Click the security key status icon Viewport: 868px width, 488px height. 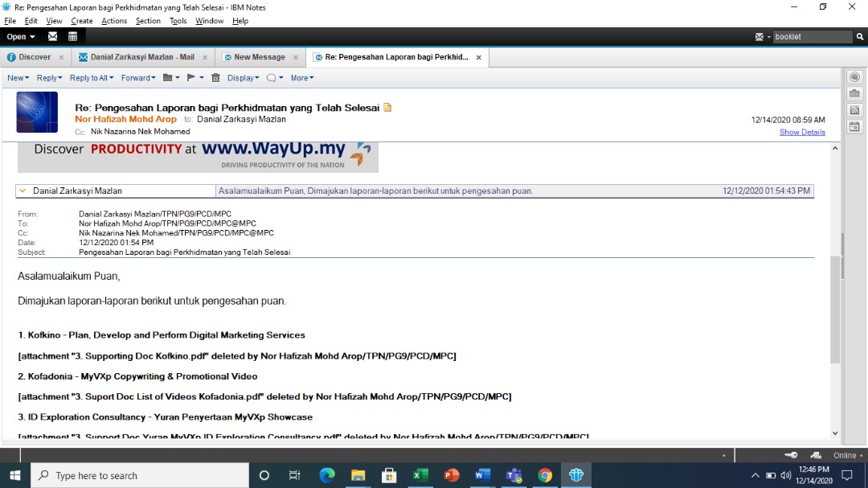tap(792, 455)
